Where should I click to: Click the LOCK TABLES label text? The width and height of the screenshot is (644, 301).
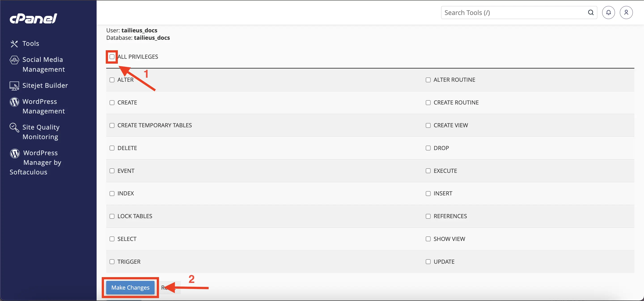coord(135,216)
